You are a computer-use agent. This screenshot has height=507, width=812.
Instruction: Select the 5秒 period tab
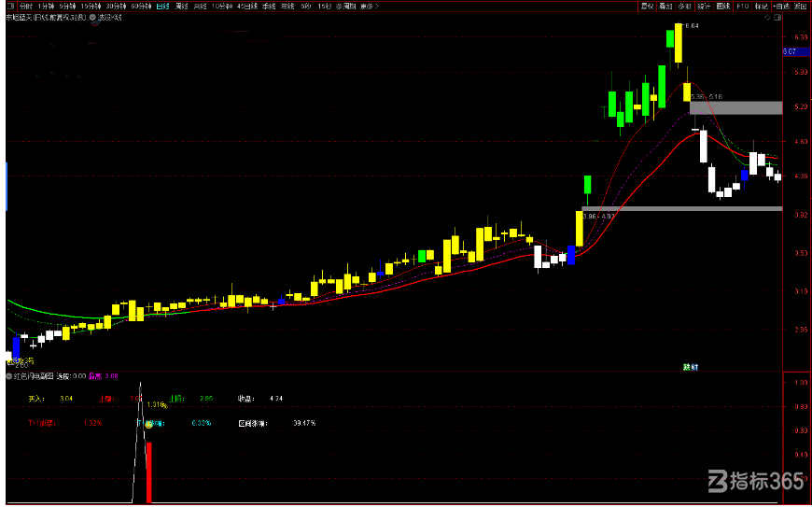pyautogui.click(x=305, y=7)
